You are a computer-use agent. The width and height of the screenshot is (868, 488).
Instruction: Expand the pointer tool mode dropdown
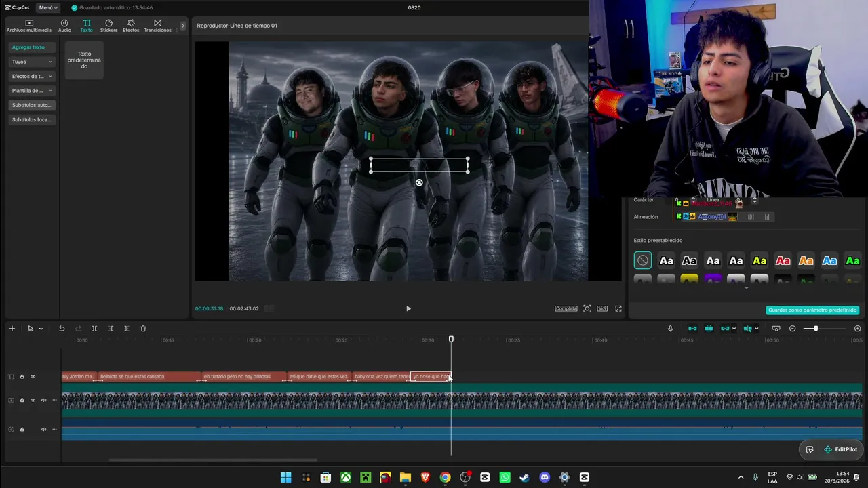click(41, 329)
